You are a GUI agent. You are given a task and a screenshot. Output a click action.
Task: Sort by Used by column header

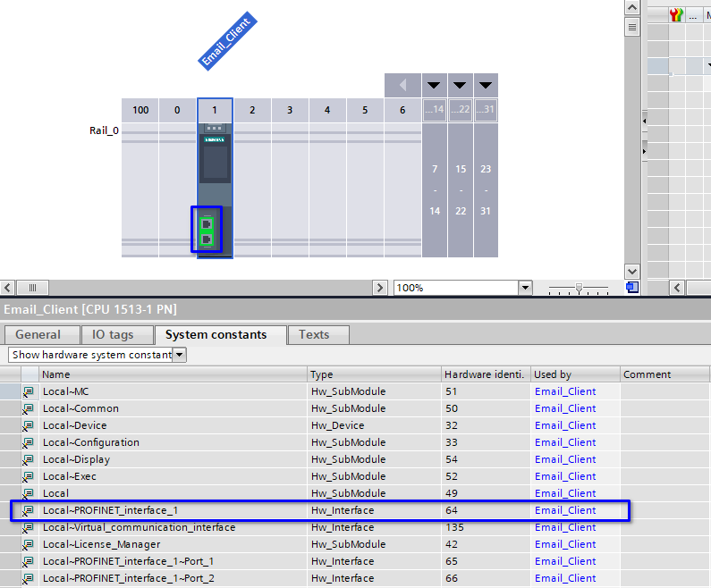575,374
